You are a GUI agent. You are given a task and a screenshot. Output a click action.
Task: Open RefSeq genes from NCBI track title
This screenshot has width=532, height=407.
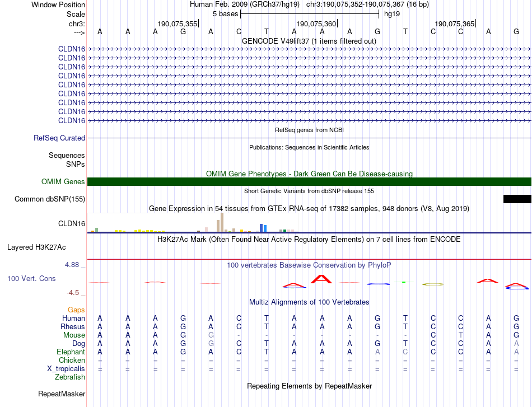tap(309, 130)
